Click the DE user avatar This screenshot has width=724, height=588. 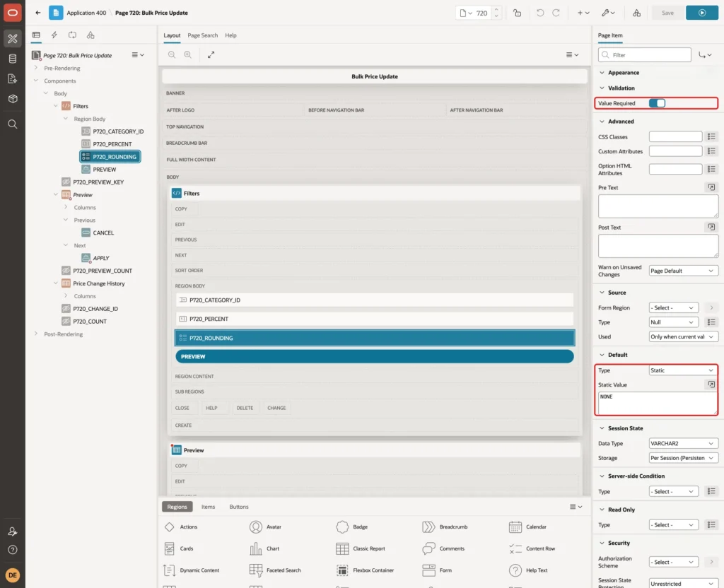coord(13,575)
